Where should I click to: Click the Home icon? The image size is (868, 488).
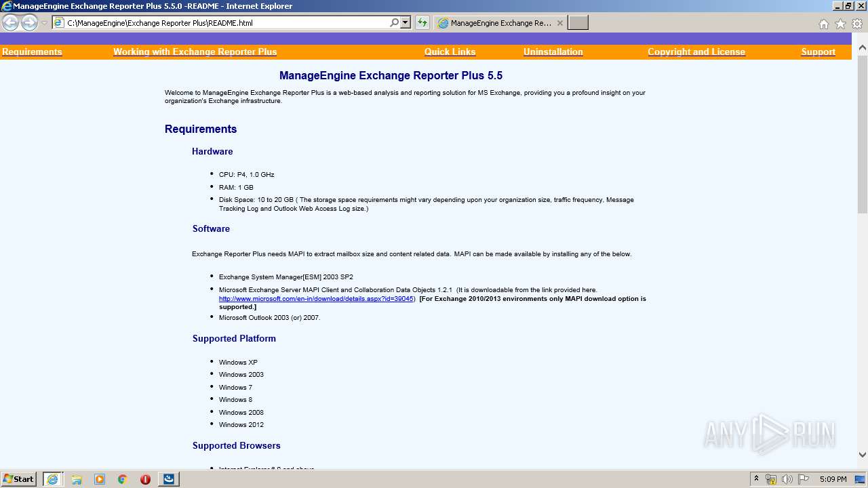823,24
